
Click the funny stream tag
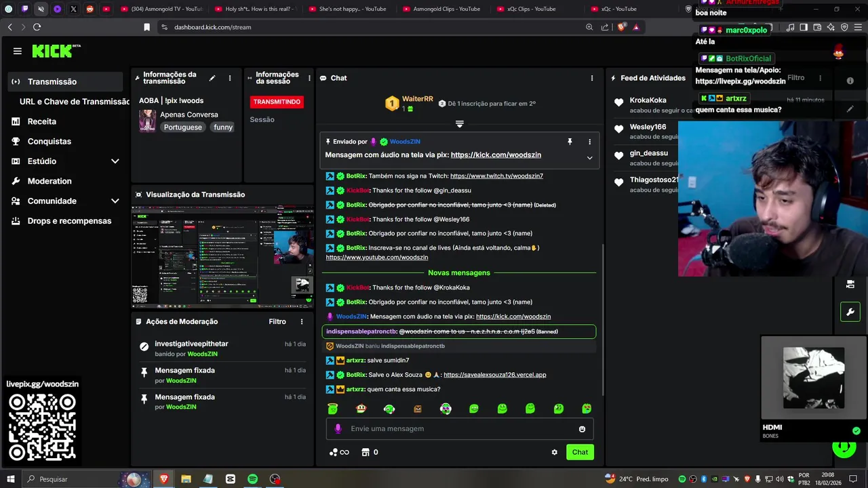coord(223,127)
